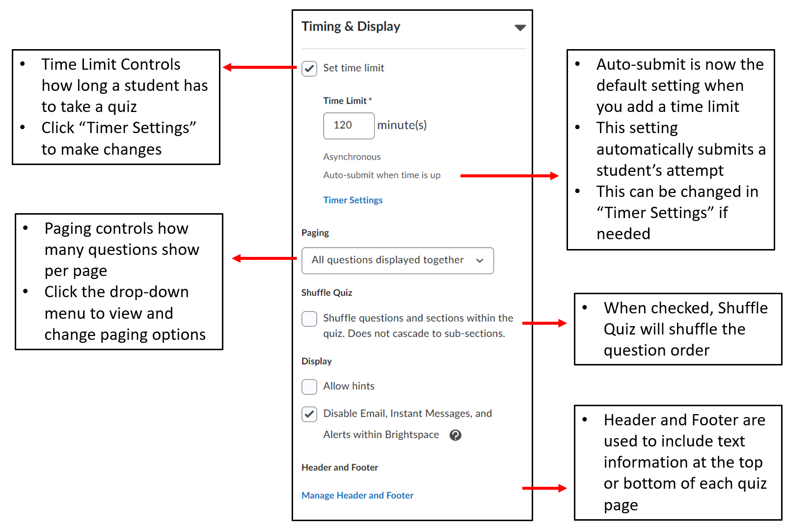Enable Shuffle questions and sections within the quiz
Screen dimensions: 812x530
pos(309,319)
